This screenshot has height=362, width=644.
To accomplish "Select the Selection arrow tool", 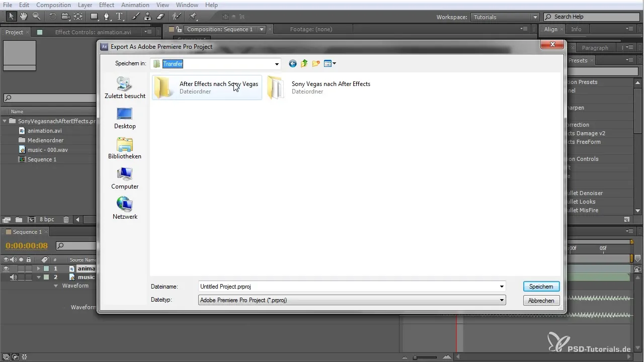I will 12,17.
